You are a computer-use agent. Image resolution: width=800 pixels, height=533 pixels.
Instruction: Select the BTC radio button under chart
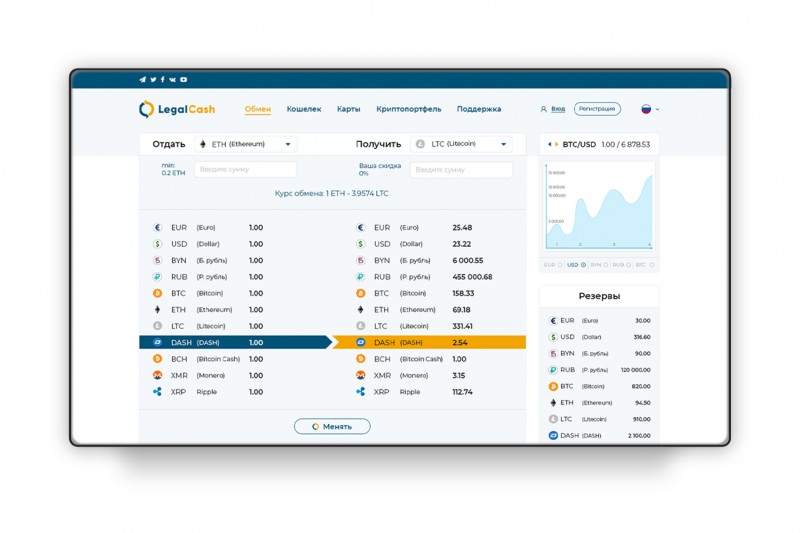[652, 265]
